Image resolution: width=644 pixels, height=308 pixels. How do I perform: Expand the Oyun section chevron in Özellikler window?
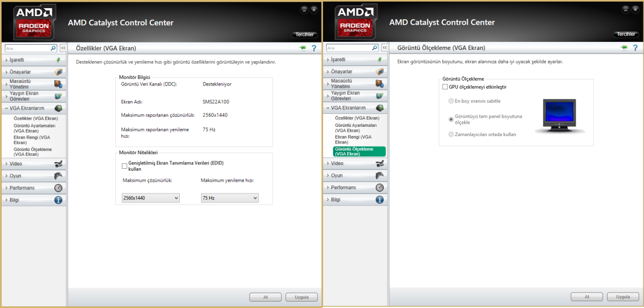pos(6,176)
